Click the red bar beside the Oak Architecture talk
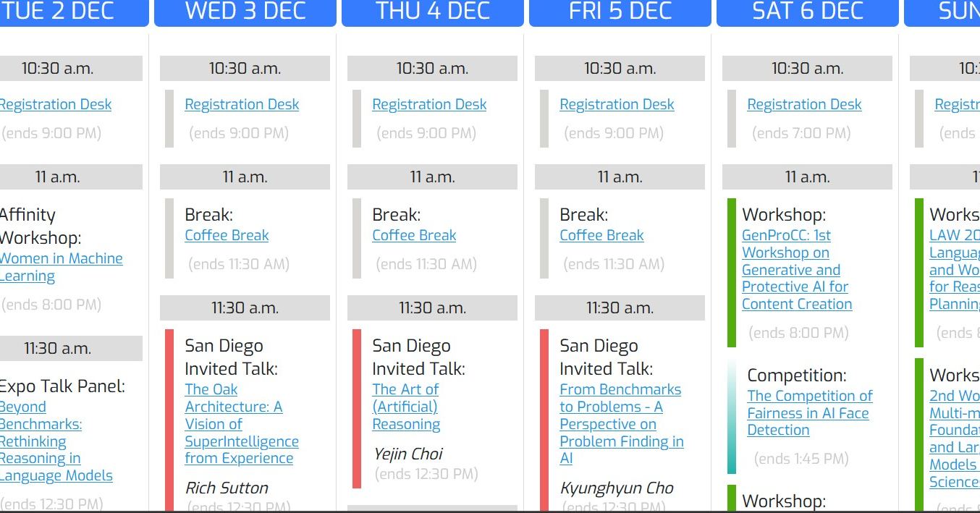The width and height of the screenshot is (980, 513). (x=169, y=420)
